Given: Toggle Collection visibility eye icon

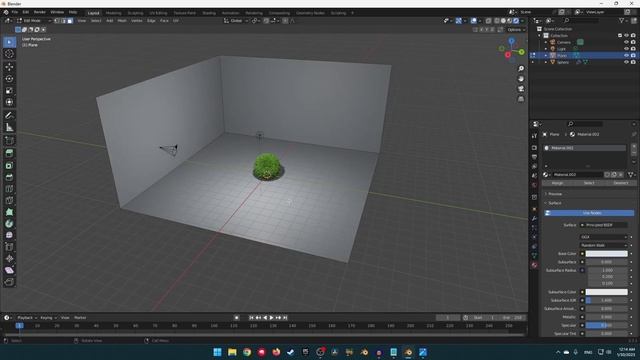Looking at the screenshot, I should coord(626,36).
